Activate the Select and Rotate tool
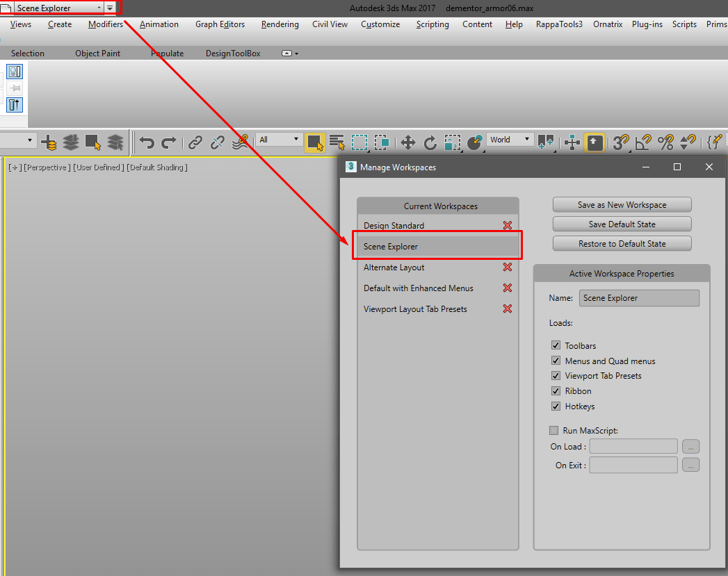The height and width of the screenshot is (576, 728). pos(430,142)
